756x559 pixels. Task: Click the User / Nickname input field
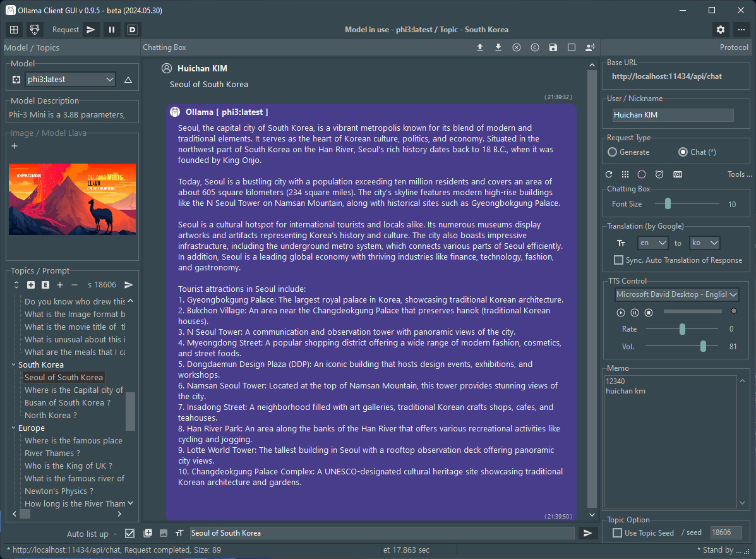tap(673, 115)
